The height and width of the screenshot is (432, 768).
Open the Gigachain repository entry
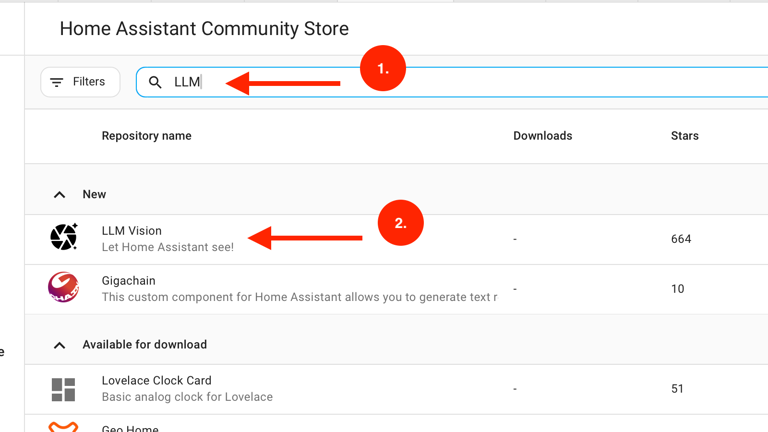click(x=128, y=281)
